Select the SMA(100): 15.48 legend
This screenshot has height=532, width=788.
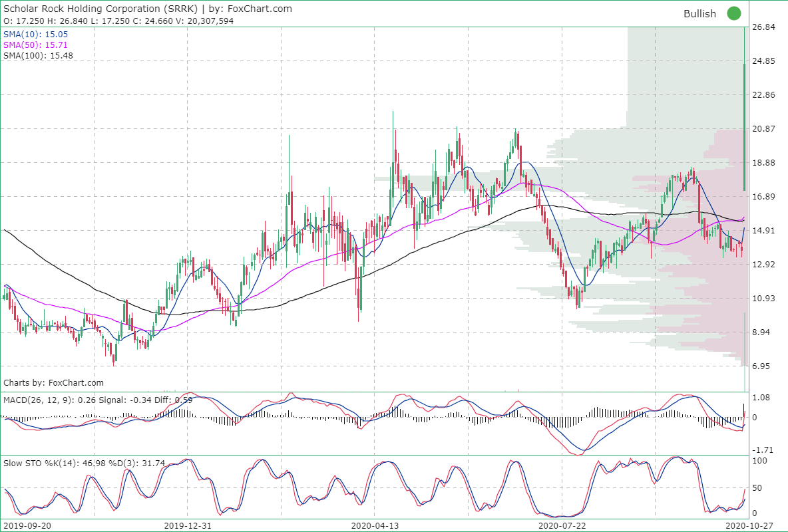point(38,56)
